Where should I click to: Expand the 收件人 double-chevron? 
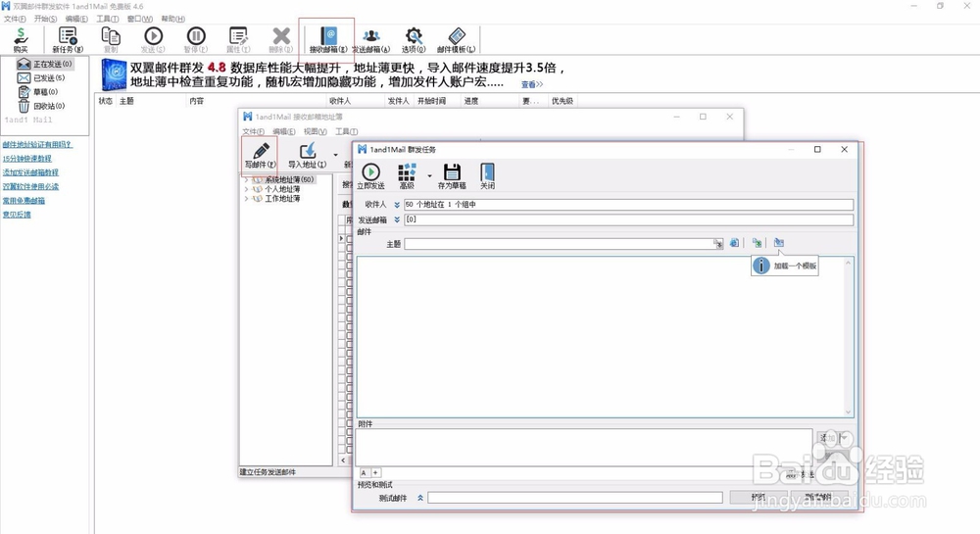[x=397, y=204]
